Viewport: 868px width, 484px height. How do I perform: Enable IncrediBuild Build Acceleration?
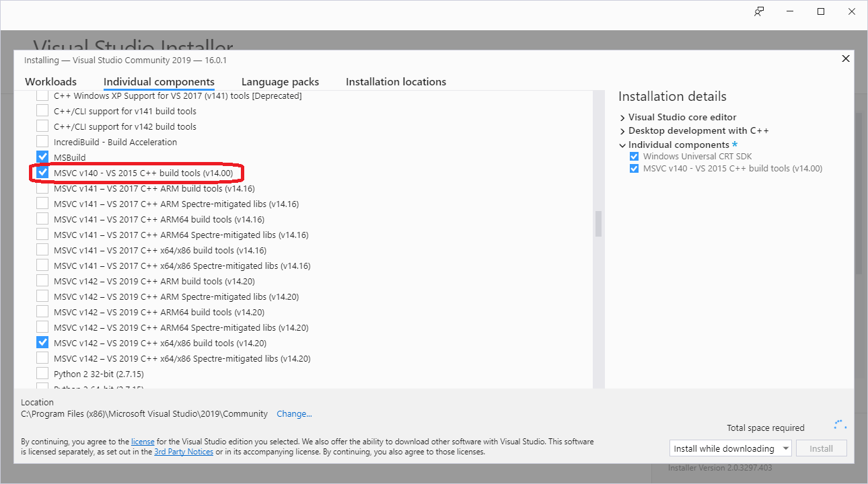pos(42,141)
